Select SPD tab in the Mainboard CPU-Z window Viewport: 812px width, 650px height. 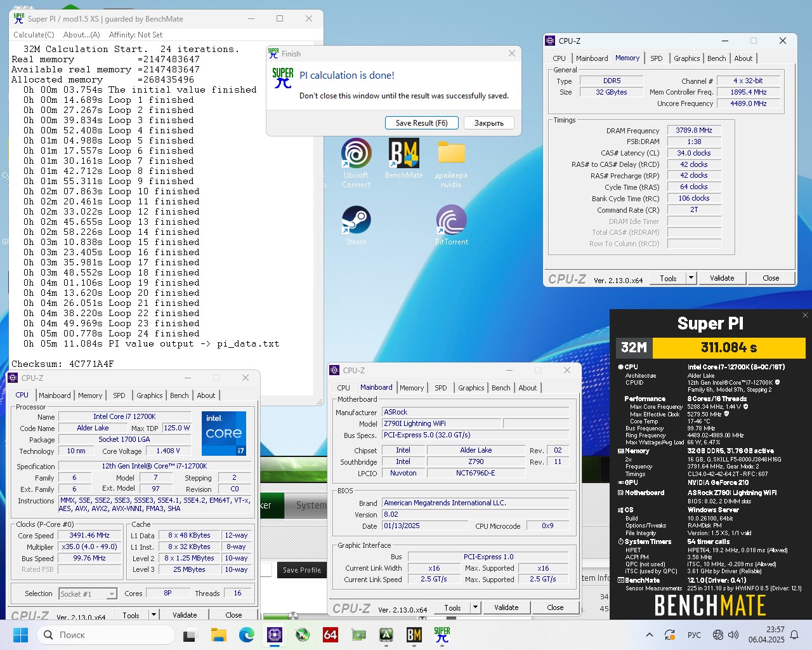coord(440,388)
